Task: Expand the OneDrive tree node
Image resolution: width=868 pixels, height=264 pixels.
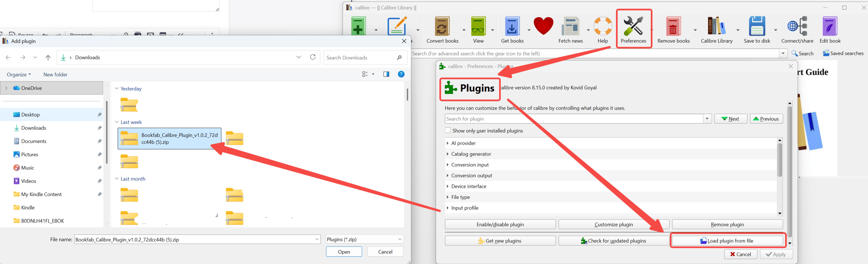Action: [6, 88]
